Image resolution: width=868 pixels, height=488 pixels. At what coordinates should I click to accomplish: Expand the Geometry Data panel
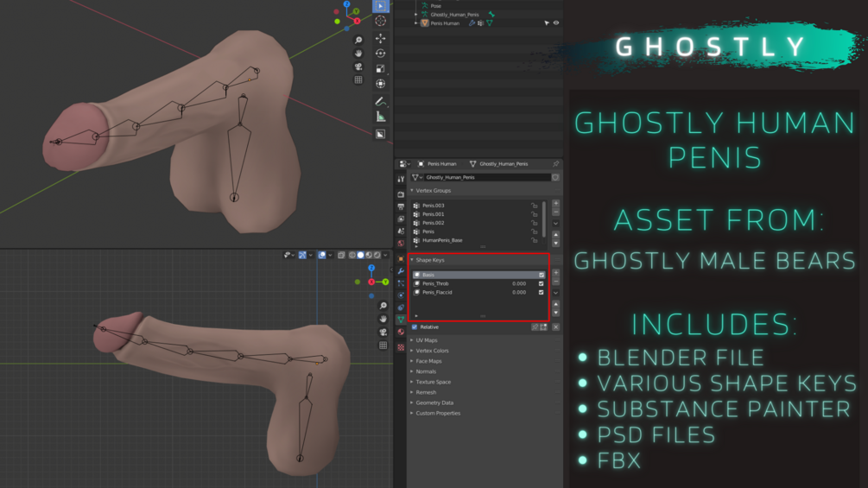[412, 402]
